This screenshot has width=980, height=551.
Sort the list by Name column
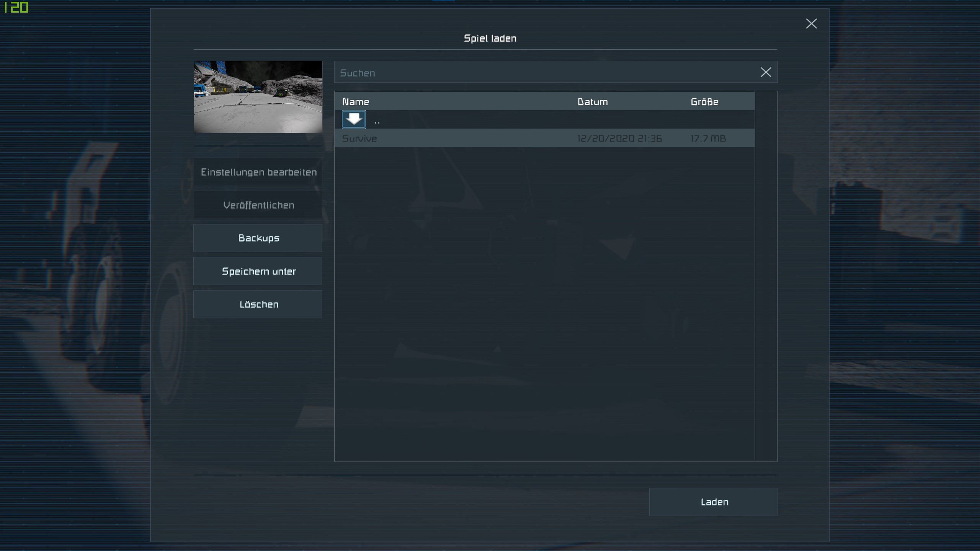[x=356, y=102]
